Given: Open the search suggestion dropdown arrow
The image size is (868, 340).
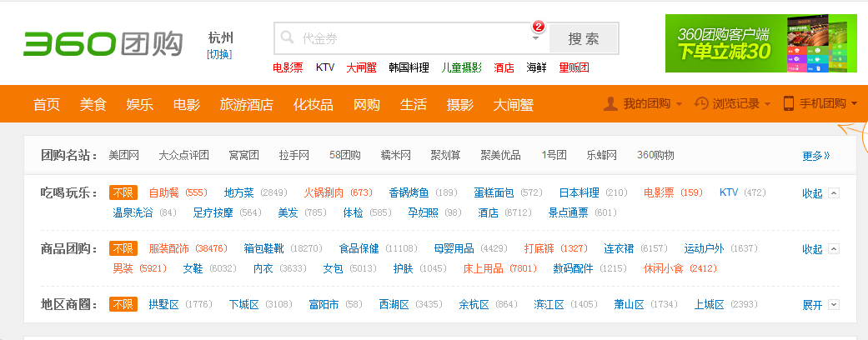Looking at the screenshot, I should click(x=536, y=38).
